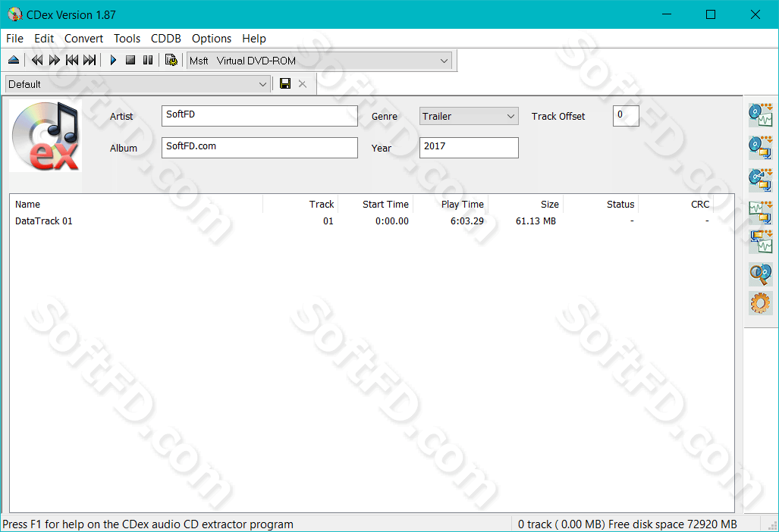Click the Press F1 help status message
Screen dimensions: 779x532
point(148,524)
